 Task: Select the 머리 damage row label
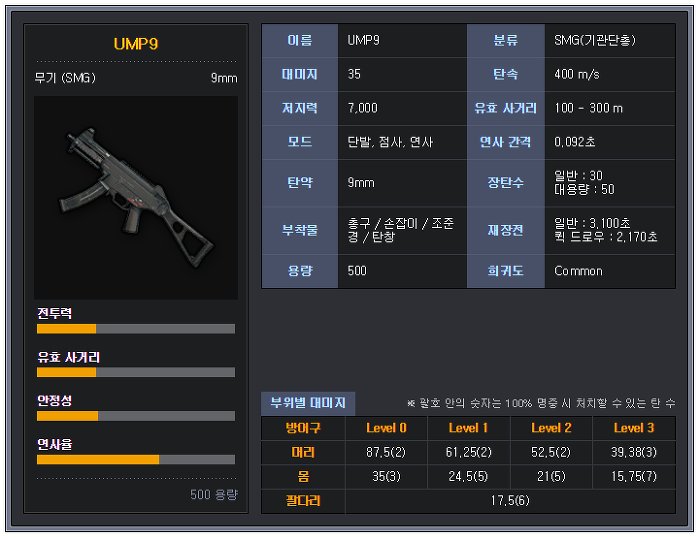(x=303, y=453)
